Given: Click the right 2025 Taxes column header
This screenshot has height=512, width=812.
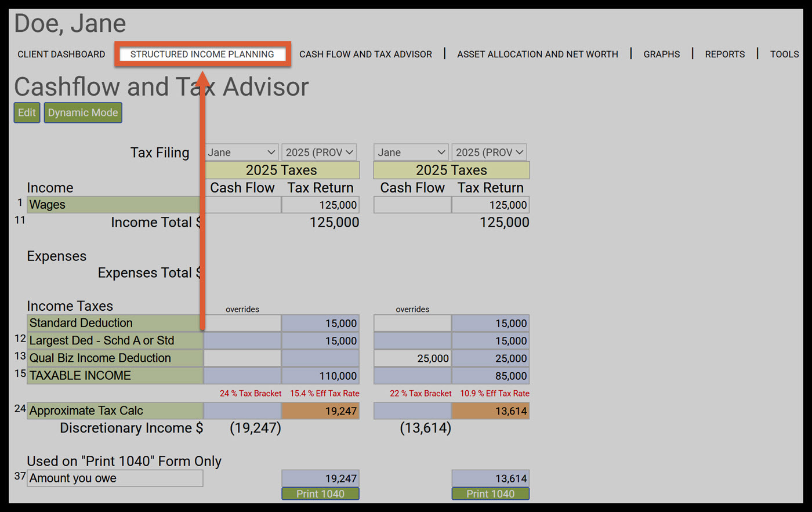Looking at the screenshot, I should tap(452, 170).
